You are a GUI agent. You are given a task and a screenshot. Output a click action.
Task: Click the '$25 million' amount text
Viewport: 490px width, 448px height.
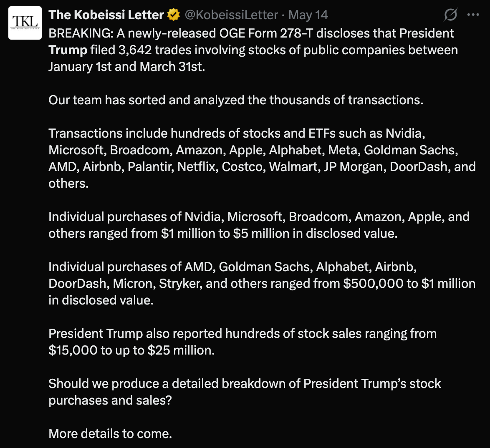tap(181, 350)
